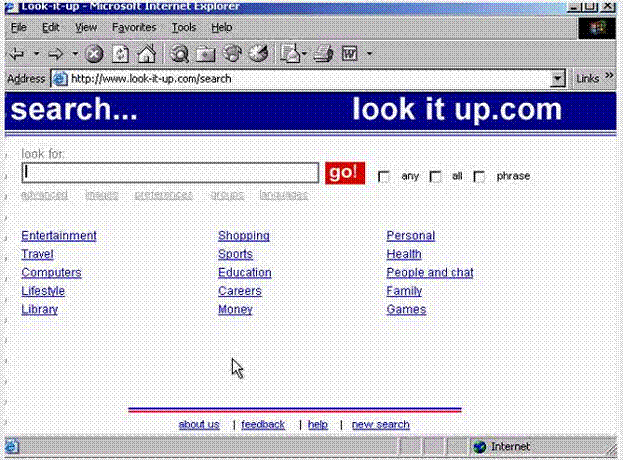This screenshot has width=623, height=460.
Task: Open the Travel category link
Action: pos(37,254)
